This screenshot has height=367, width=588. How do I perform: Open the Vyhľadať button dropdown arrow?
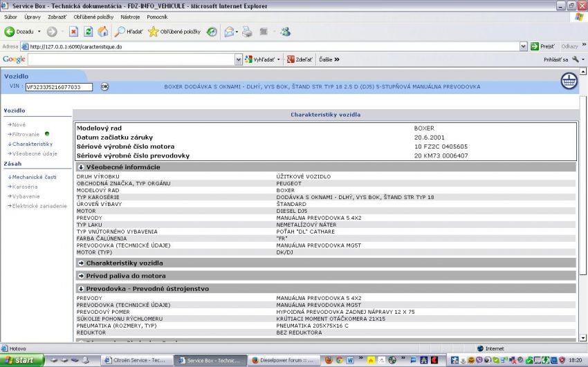[x=279, y=59]
